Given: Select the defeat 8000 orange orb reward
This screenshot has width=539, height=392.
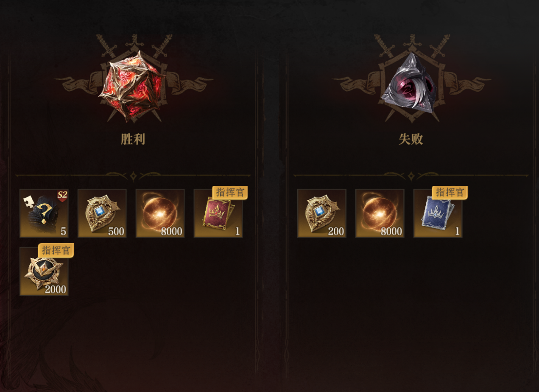Looking at the screenshot, I should pos(380,213).
